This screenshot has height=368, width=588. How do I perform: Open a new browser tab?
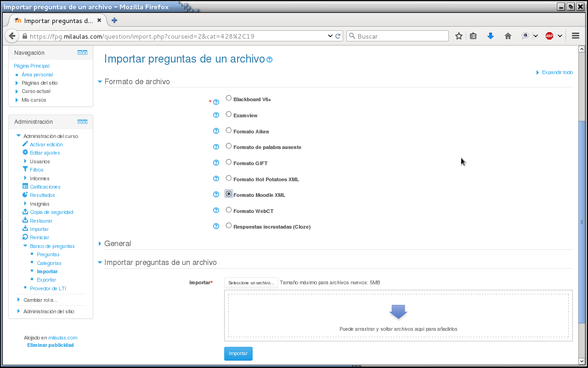point(114,20)
